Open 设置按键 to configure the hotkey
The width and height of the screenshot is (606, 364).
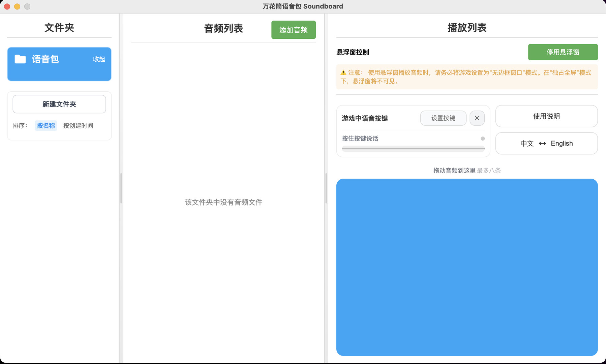click(443, 118)
